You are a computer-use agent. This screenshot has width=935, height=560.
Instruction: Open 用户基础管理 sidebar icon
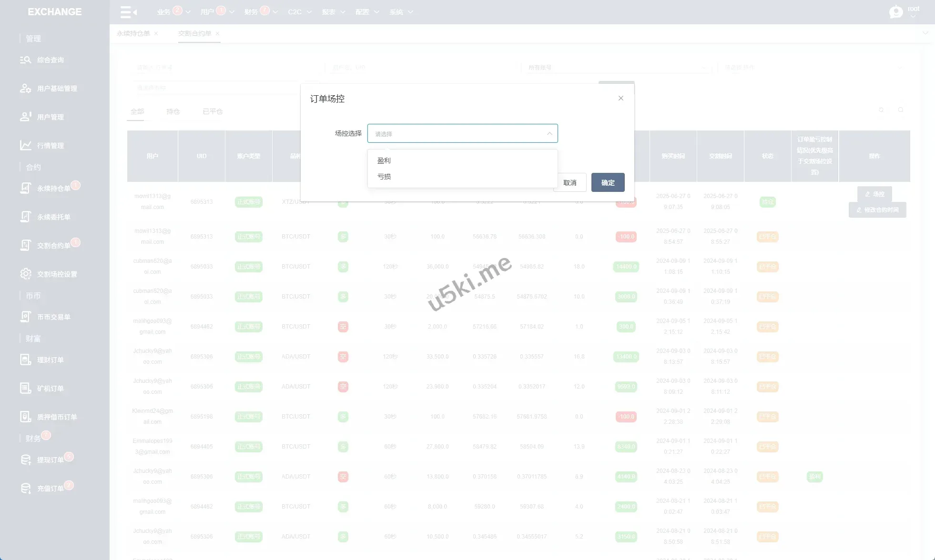[x=25, y=89]
